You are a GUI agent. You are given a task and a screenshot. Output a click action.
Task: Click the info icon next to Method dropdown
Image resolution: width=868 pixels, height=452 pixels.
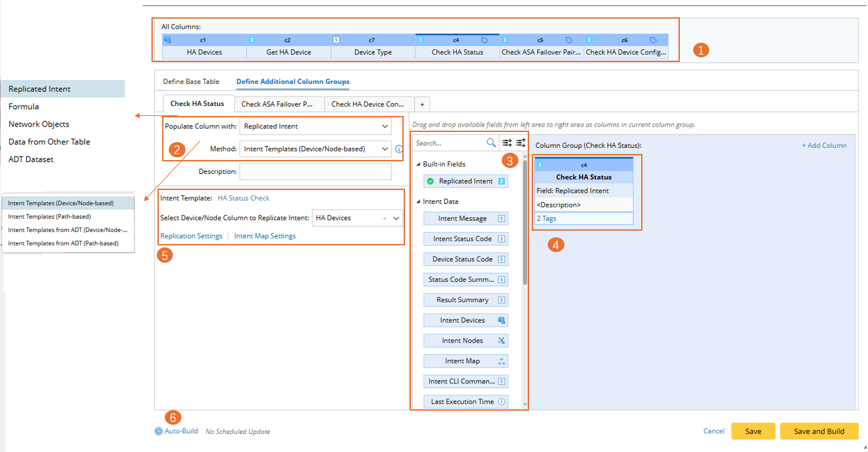(x=399, y=149)
